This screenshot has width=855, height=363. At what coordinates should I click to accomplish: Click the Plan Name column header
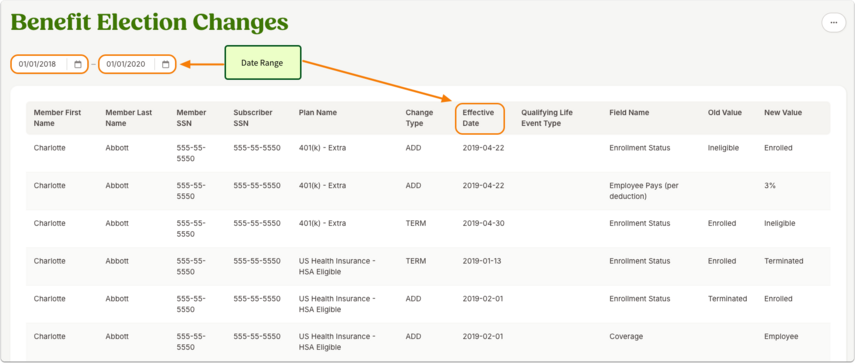coord(317,113)
